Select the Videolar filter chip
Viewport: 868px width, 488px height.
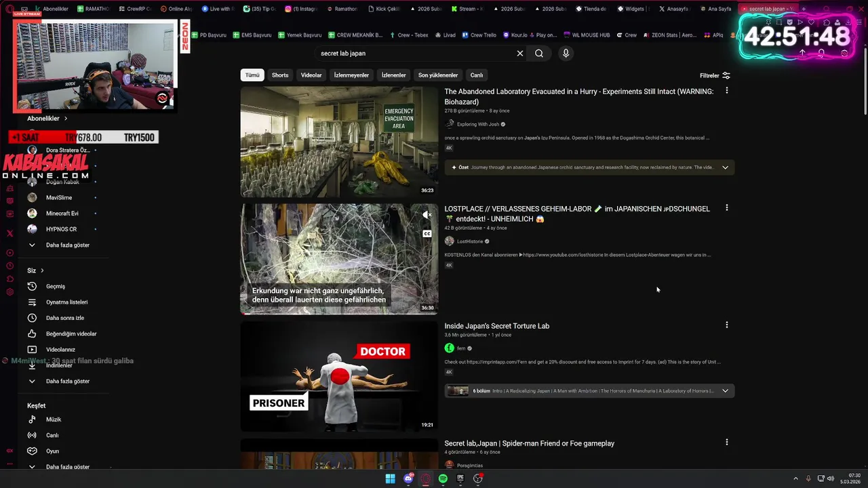pyautogui.click(x=311, y=75)
